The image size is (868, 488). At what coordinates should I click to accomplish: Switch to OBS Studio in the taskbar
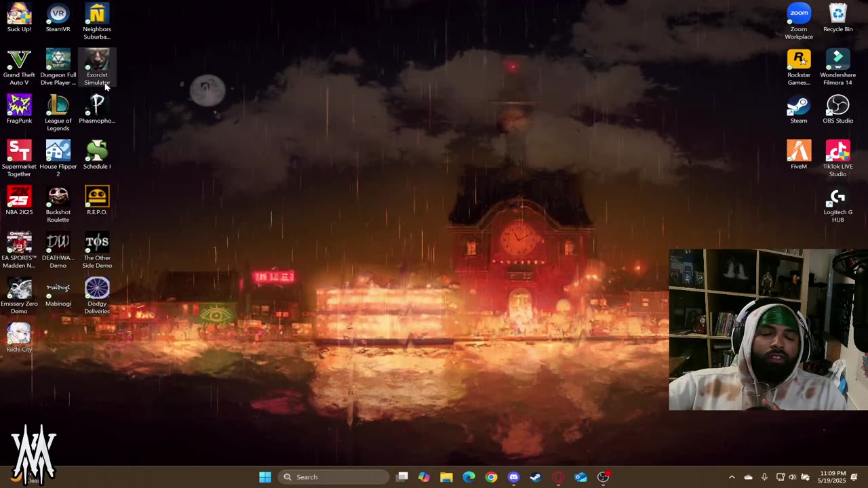[x=603, y=477]
